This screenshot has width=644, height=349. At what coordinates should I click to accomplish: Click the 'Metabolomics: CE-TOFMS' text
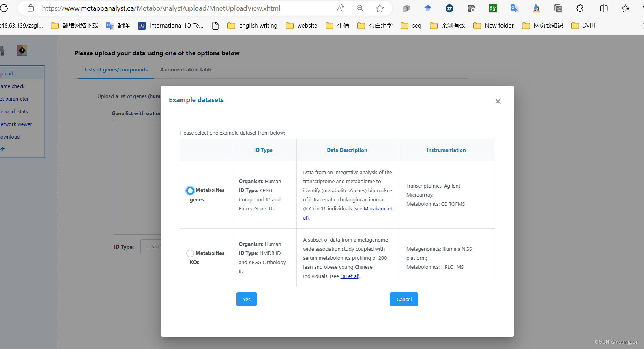coord(436,204)
